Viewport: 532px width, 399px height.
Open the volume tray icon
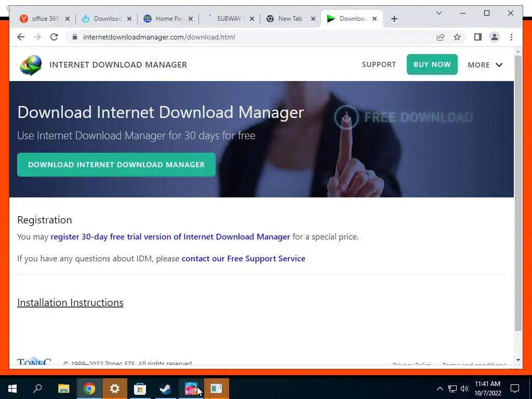coord(464,389)
